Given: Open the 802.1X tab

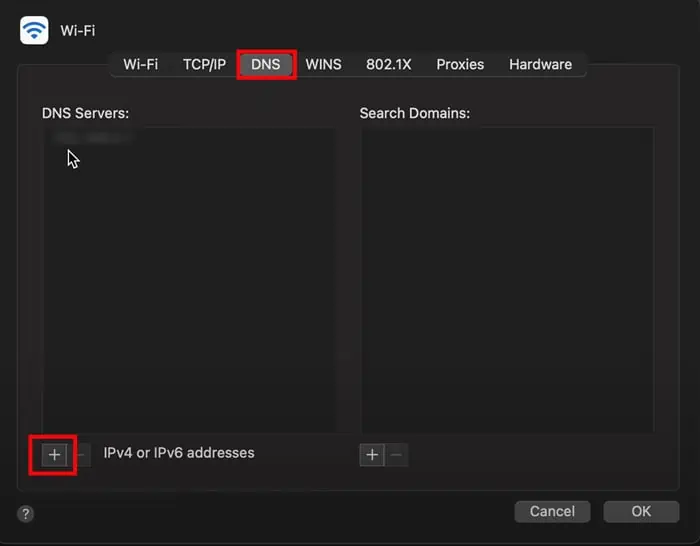Looking at the screenshot, I should coord(388,64).
